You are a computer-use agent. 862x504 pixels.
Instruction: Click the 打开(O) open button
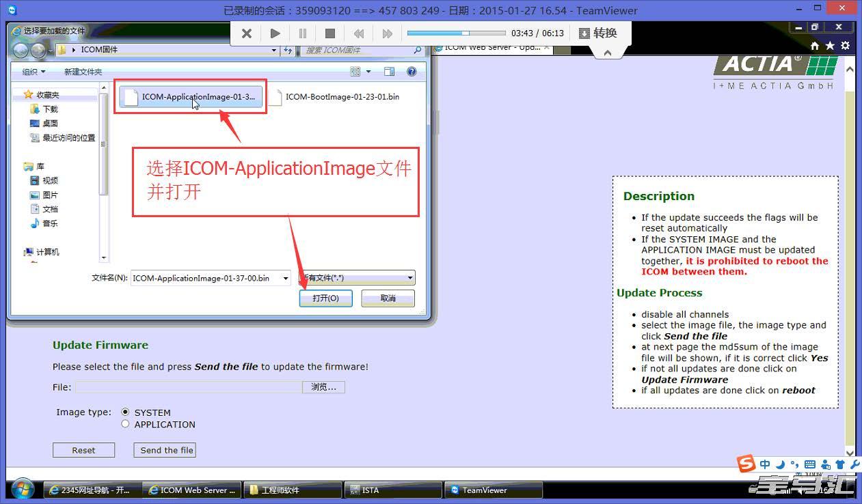[x=325, y=298]
